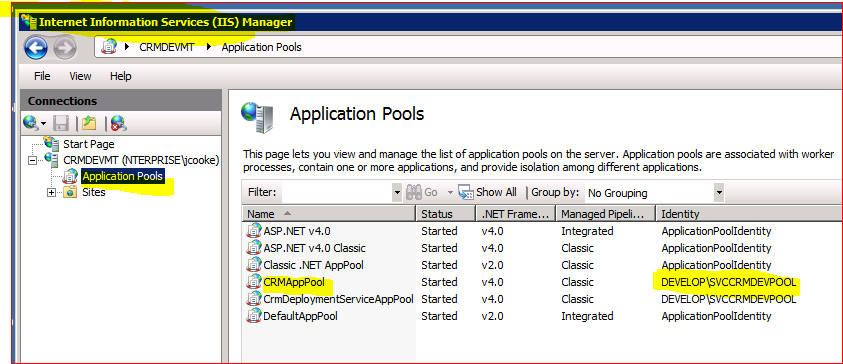Collapse the CRMDEVMT server tree node
The width and height of the screenshot is (843, 364).
pyautogui.click(x=32, y=160)
